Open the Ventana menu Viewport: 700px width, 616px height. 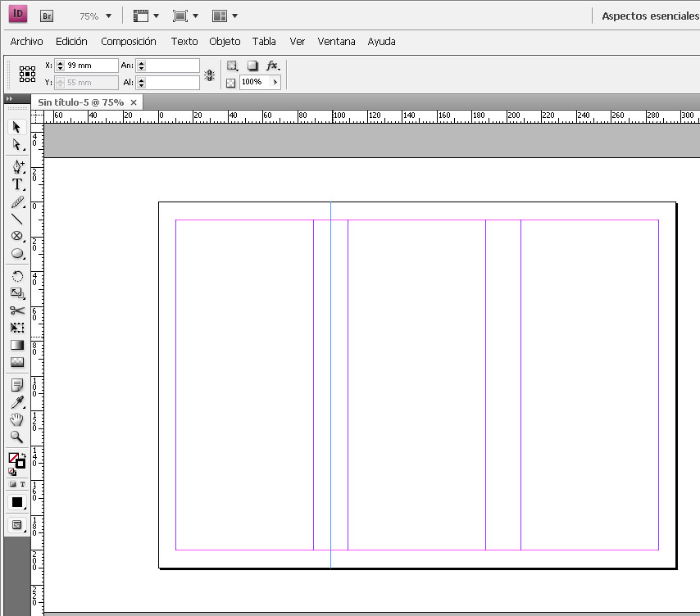(x=336, y=41)
